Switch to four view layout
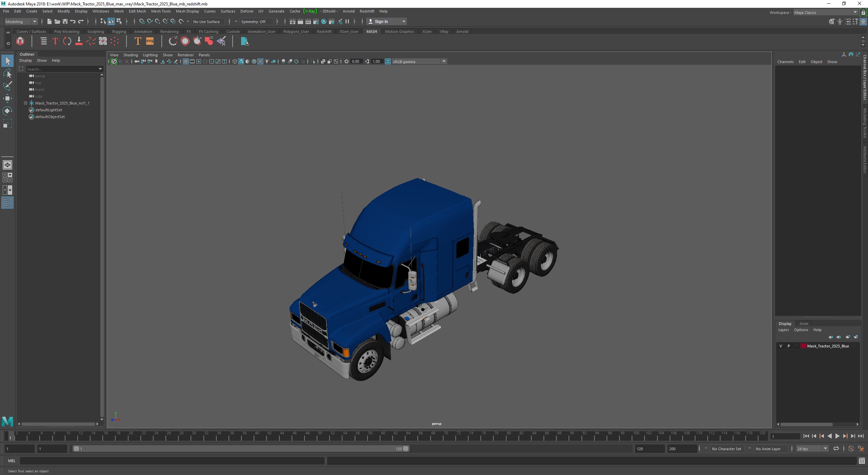Viewport: 868px width, 475px height. click(x=7, y=177)
